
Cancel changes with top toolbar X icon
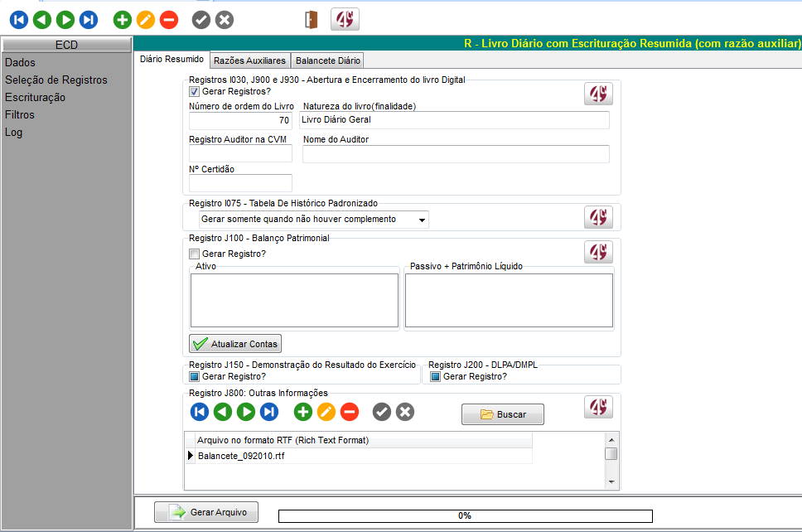[x=225, y=20]
